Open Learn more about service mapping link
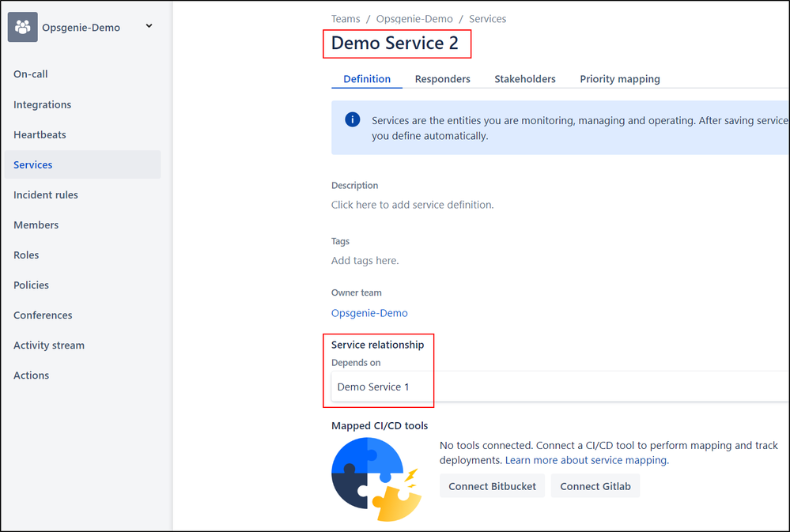 pyautogui.click(x=587, y=461)
